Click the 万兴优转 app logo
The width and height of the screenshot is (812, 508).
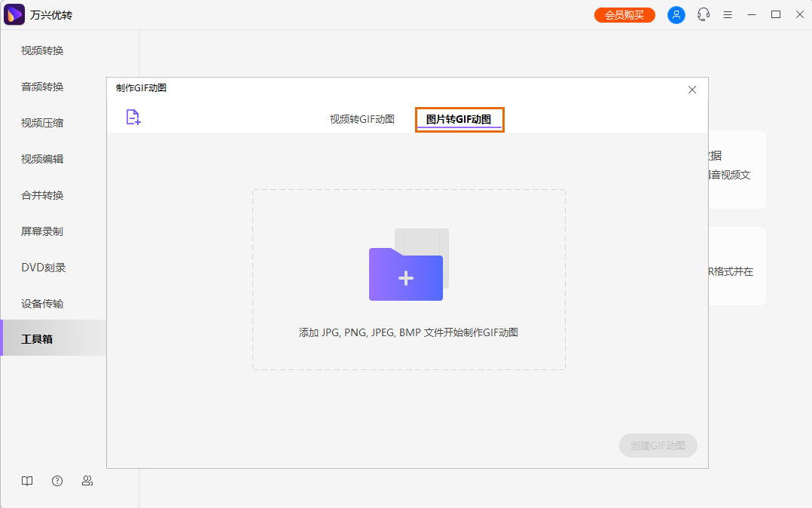coord(14,14)
